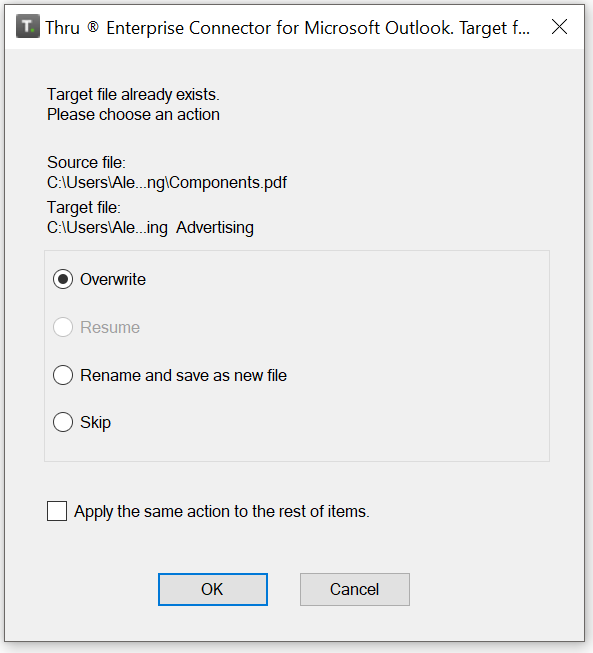Click the grayed-out Resume radio circle
This screenshot has width=593, height=653.
click(x=63, y=327)
